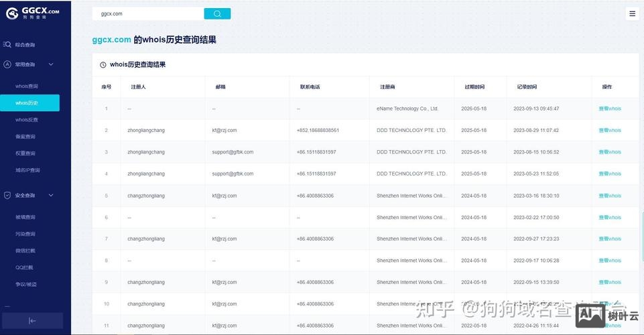Click record time 2023-05-23 11:52:05
The height and width of the screenshot is (335, 644).
click(536, 174)
